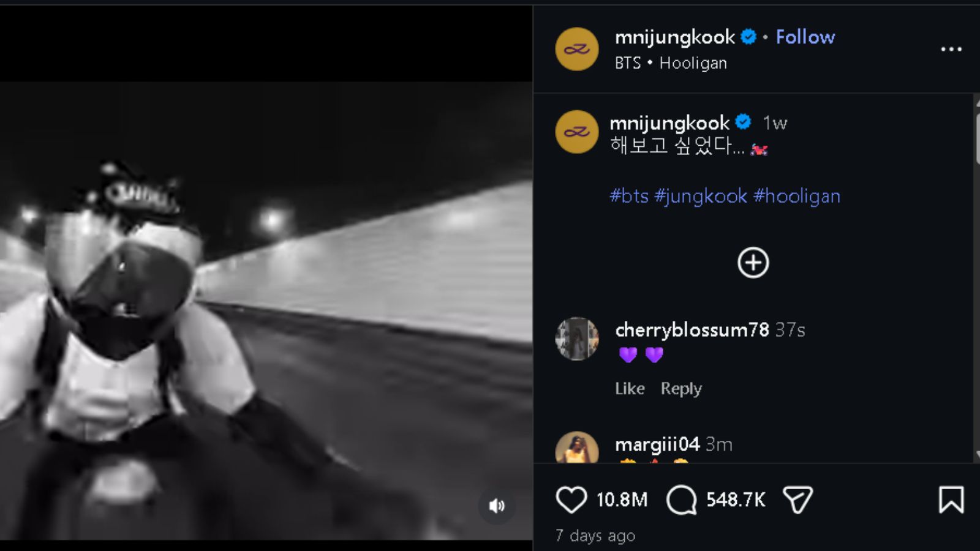This screenshot has width=980, height=551.
Task: Save the post using the bookmark icon
Action: 951,500
